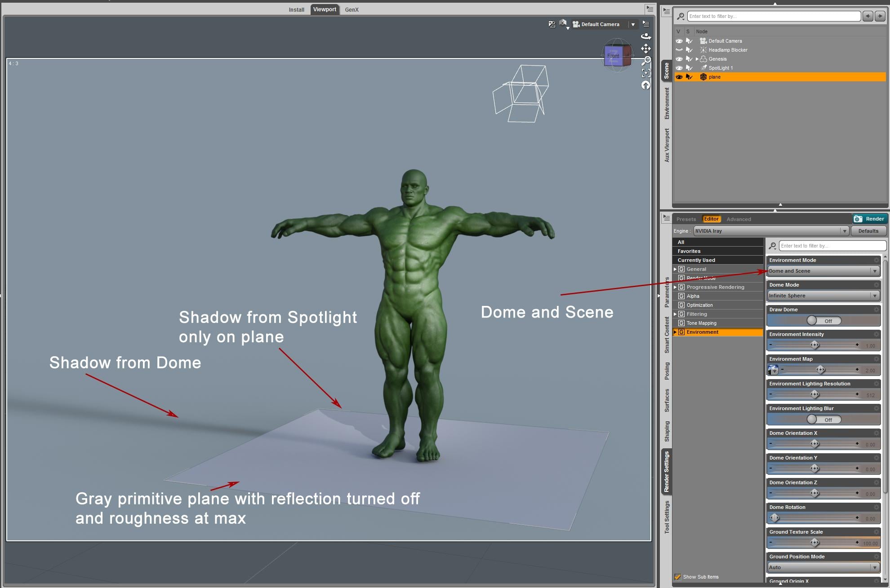
Task: Open the Advanced render settings tab
Action: (739, 219)
